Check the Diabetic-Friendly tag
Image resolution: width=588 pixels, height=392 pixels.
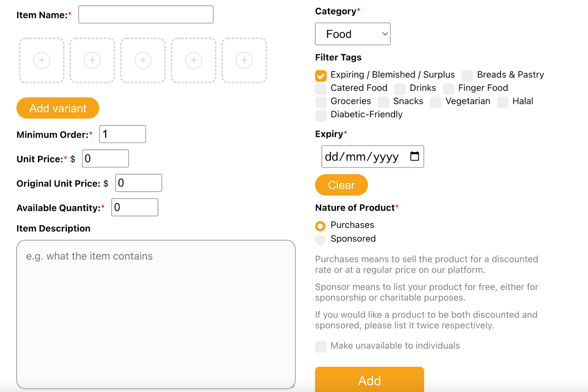321,115
